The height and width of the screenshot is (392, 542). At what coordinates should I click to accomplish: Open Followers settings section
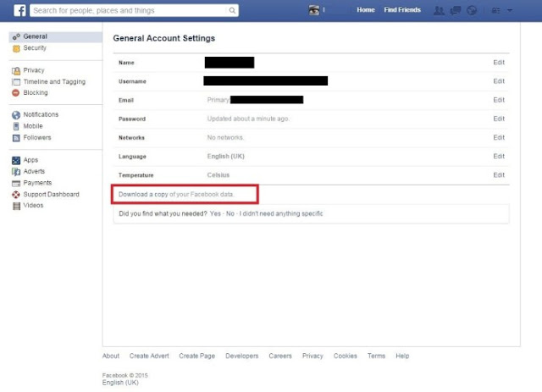tap(37, 137)
